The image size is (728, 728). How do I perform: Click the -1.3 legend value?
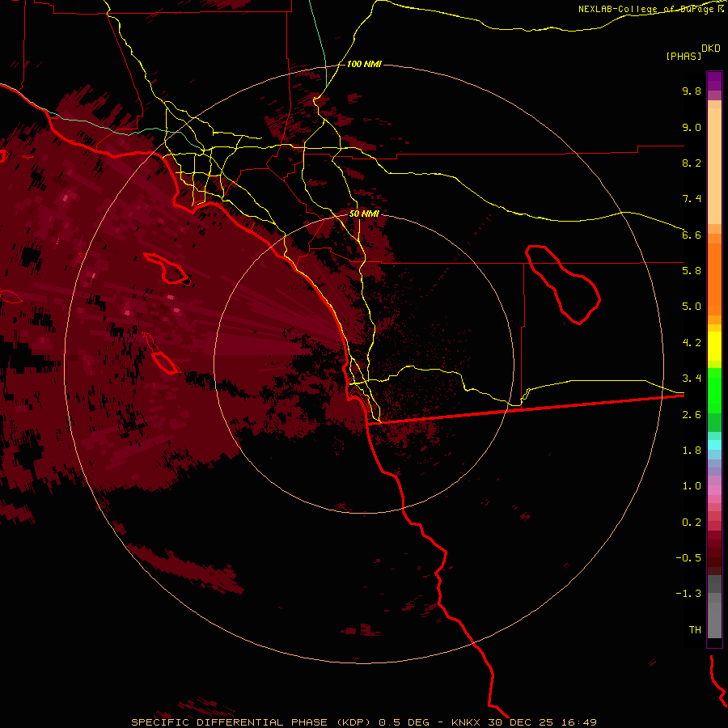tap(688, 594)
